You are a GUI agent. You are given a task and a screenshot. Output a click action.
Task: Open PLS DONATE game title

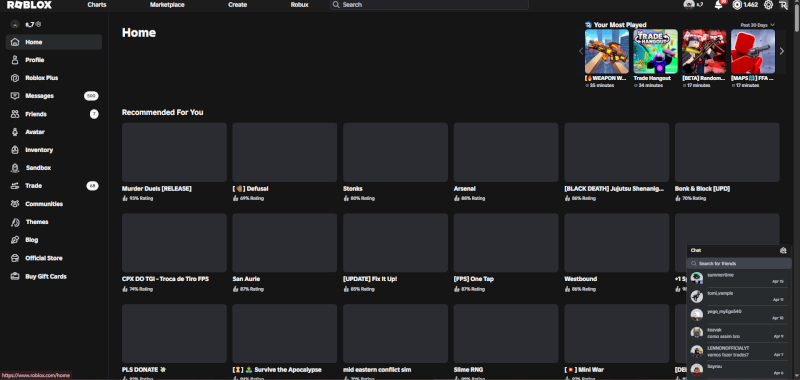pos(144,370)
